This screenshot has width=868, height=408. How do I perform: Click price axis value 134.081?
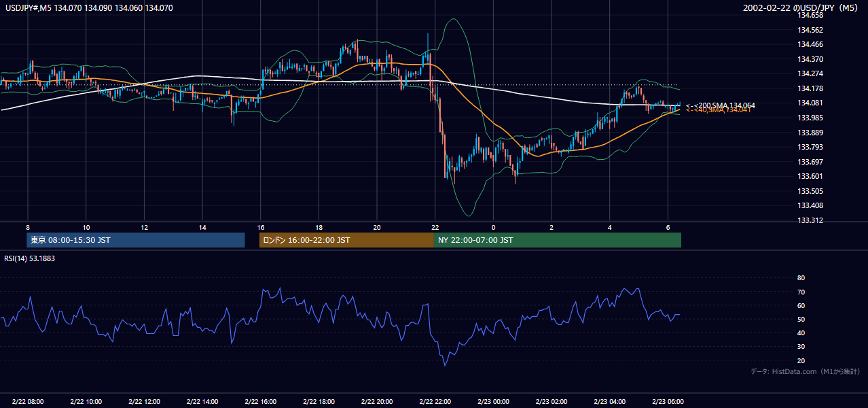[809, 103]
